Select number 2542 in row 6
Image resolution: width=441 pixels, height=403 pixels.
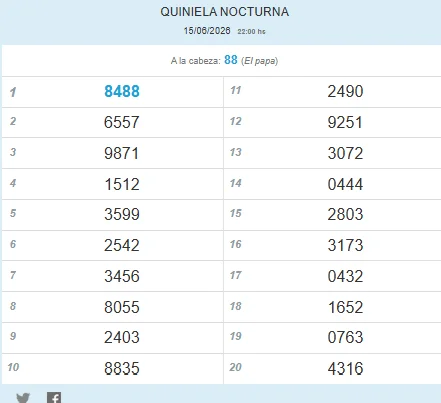121,245
